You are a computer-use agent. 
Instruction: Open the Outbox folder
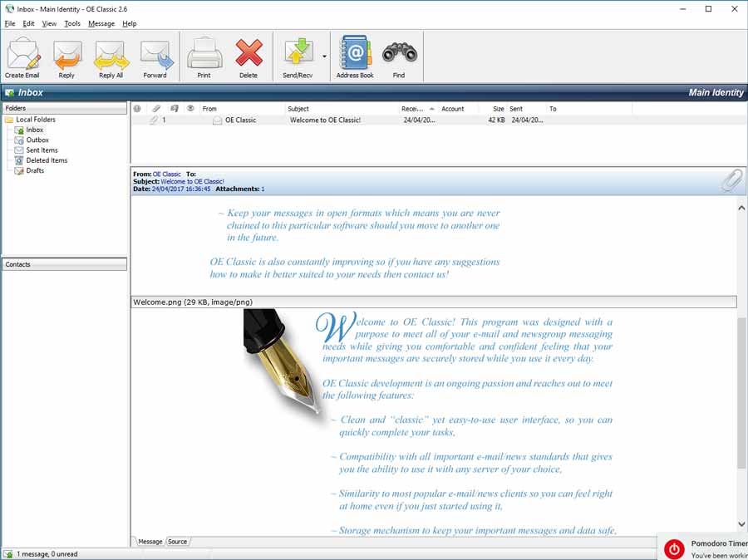coord(37,140)
